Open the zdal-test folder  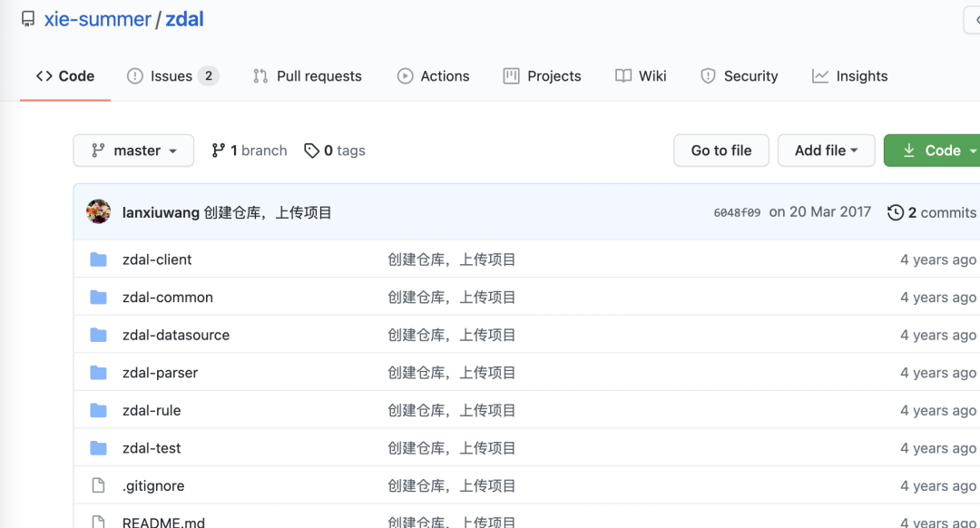[x=152, y=448]
